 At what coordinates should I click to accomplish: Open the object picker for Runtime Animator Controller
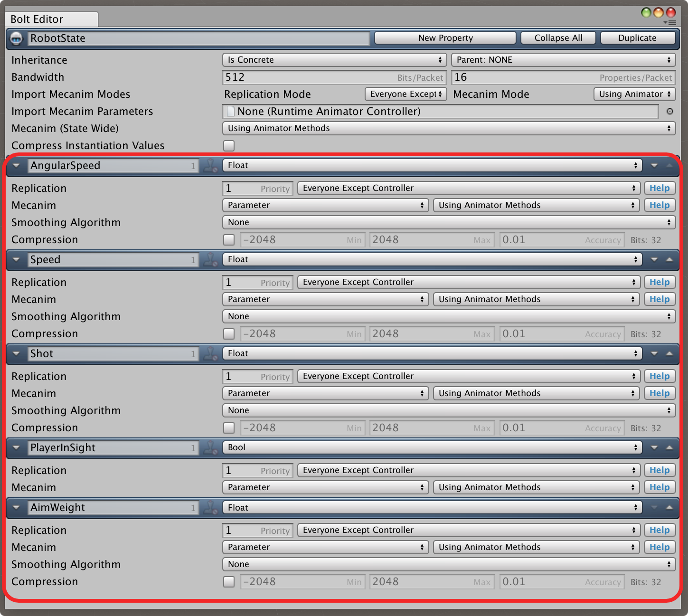tap(669, 111)
